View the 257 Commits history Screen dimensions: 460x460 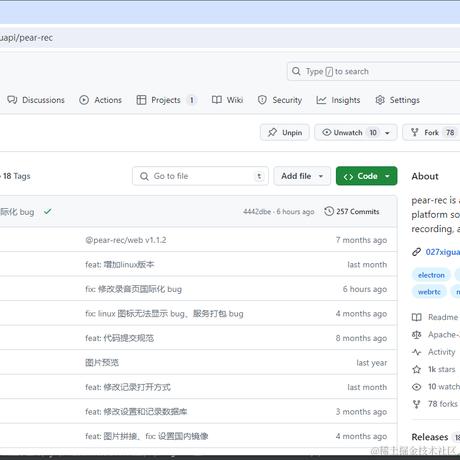point(352,211)
